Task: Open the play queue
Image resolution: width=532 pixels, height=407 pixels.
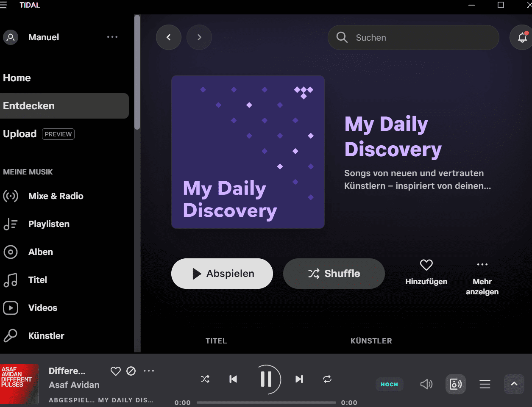Action: [x=485, y=384]
